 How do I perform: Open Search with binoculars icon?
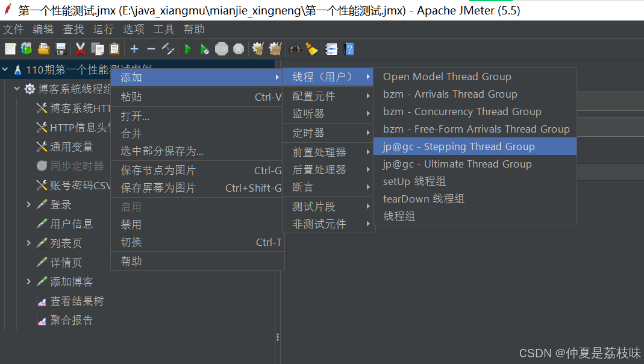[x=295, y=49]
